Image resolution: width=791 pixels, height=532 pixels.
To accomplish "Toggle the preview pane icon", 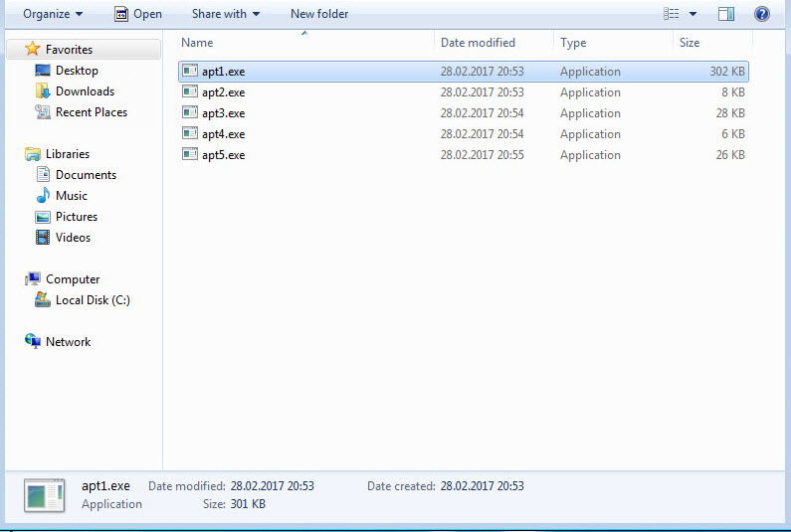I will (x=726, y=14).
